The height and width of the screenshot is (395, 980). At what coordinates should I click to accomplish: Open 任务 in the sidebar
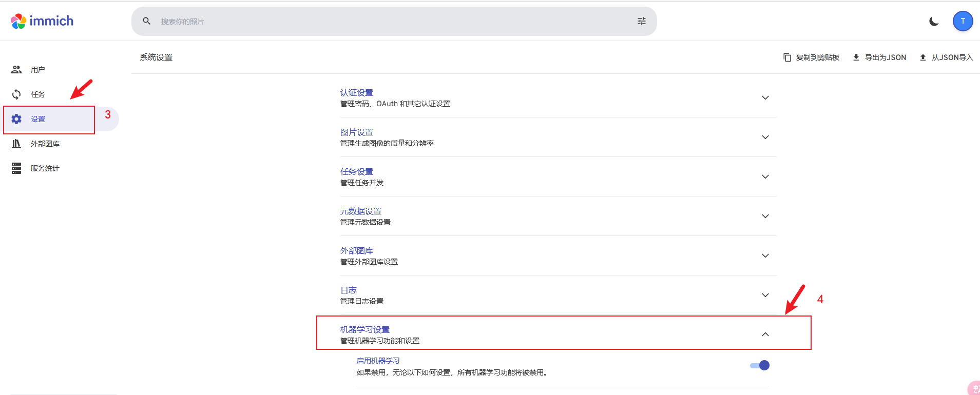[x=37, y=94]
